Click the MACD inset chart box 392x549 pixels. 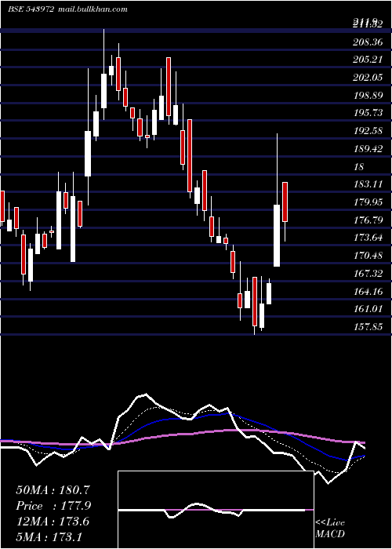216,510
